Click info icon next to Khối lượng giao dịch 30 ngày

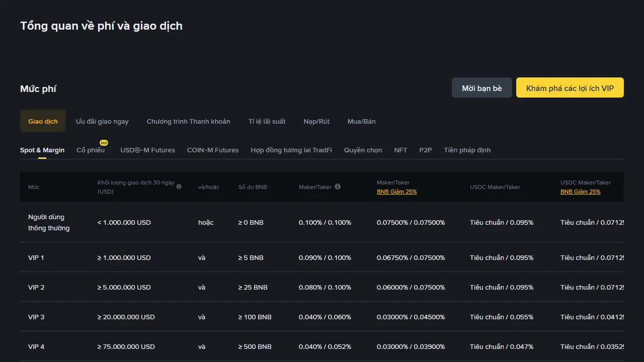[x=179, y=187]
